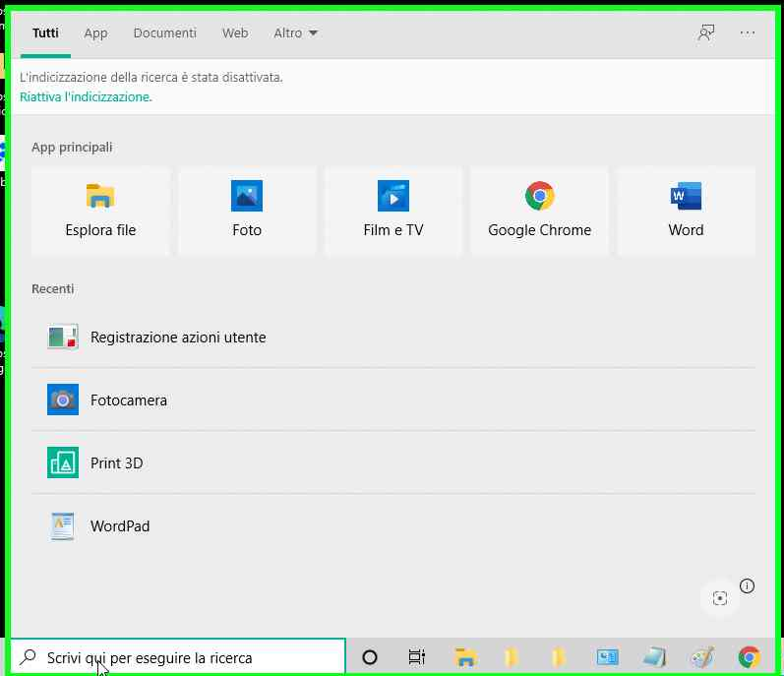This screenshot has height=676, width=784.
Task: Launch Google Chrome from App principali
Action: (539, 212)
